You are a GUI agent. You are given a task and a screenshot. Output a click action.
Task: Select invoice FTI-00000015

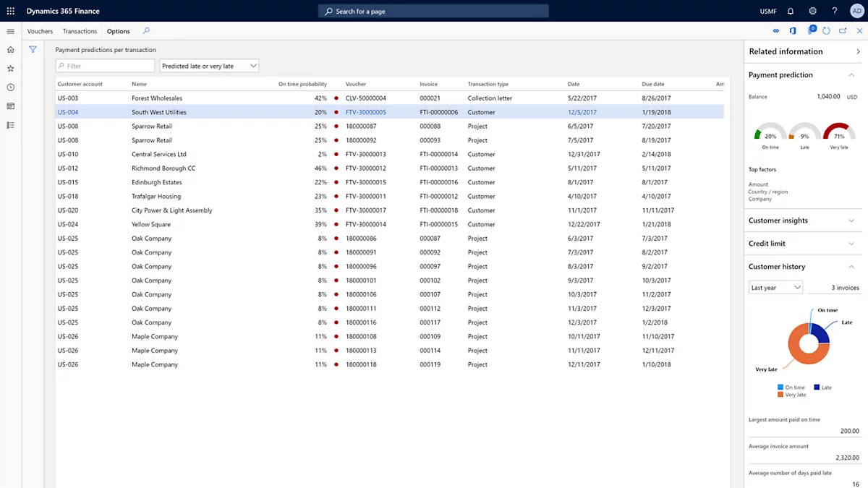[439, 224]
